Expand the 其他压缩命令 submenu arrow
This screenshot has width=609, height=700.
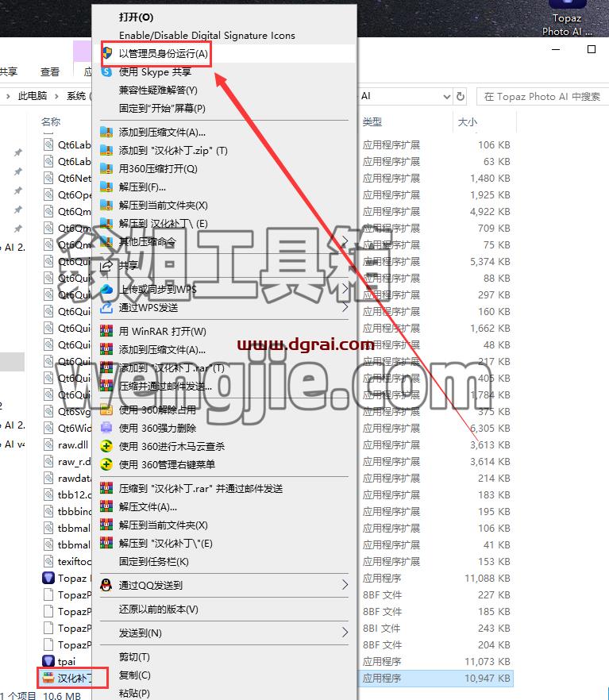pos(345,241)
